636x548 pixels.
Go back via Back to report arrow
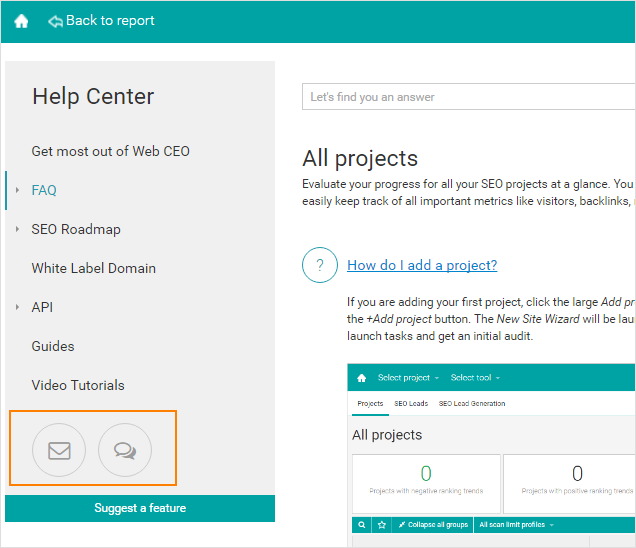click(55, 21)
